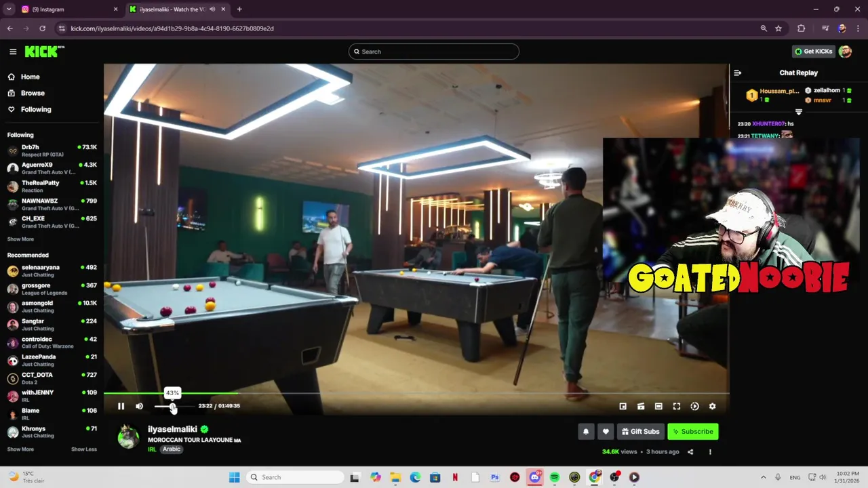Mute the video with speaker icon
The height and width of the screenshot is (488, 868).
(139, 406)
